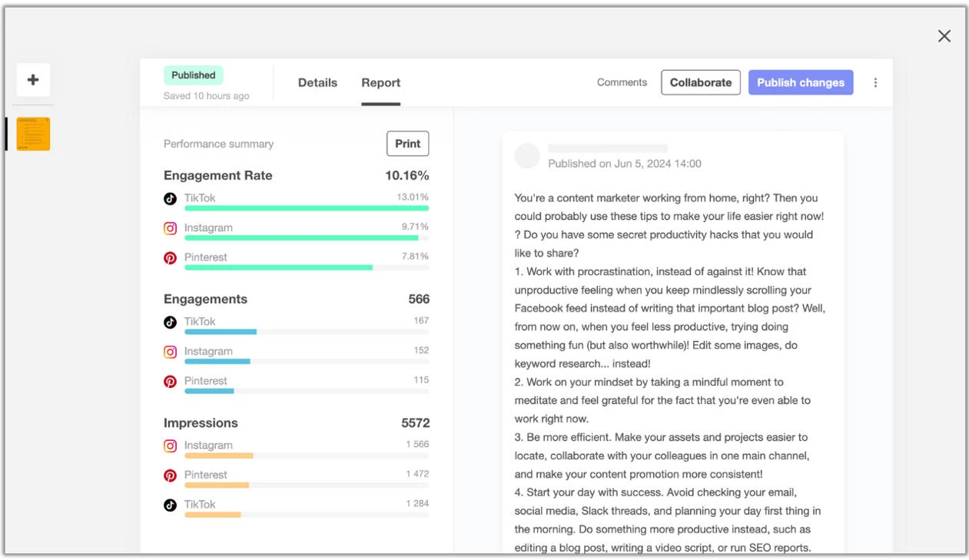Click the TikTok 1 284 impressions bar
Image resolution: width=969 pixels, height=560 pixels.
(x=307, y=515)
